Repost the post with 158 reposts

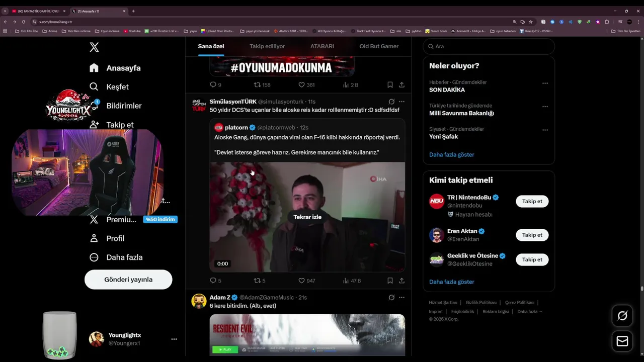pyautogui.click(x=262, y=85)
